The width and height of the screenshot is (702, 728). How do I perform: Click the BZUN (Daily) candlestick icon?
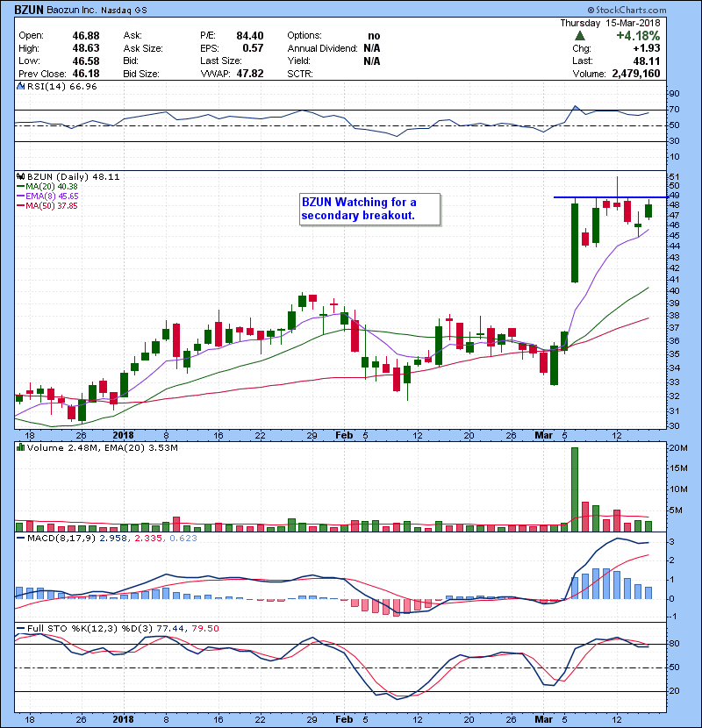[20, 176]
